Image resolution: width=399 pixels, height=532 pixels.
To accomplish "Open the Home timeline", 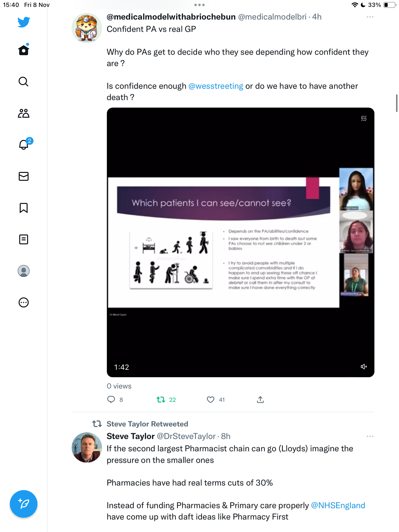I will pyautogui.click(x=24, y=50).
